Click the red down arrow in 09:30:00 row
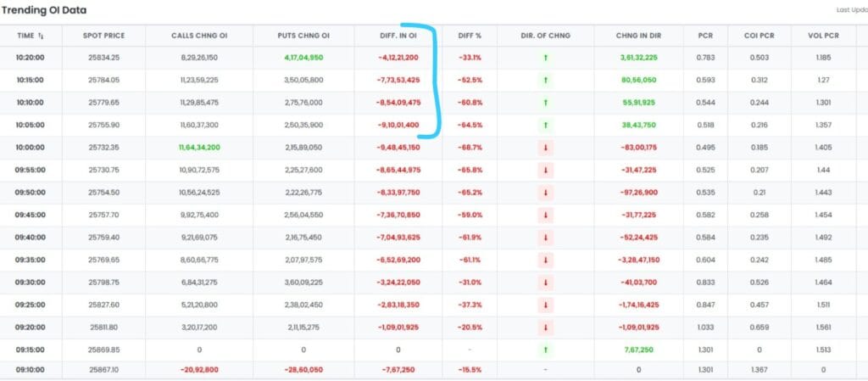The image size is (868, 381). click(x=546, y=282)
